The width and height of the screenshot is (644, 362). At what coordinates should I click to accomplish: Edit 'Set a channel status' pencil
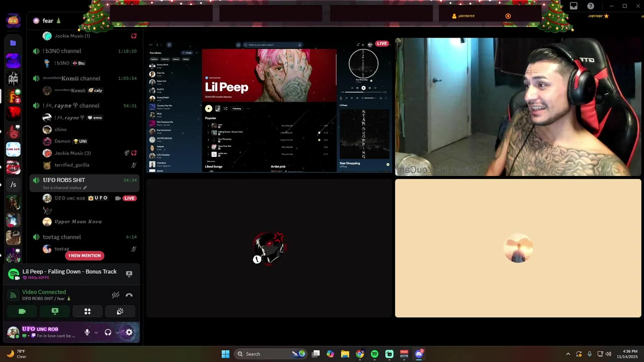coord(85,188)
